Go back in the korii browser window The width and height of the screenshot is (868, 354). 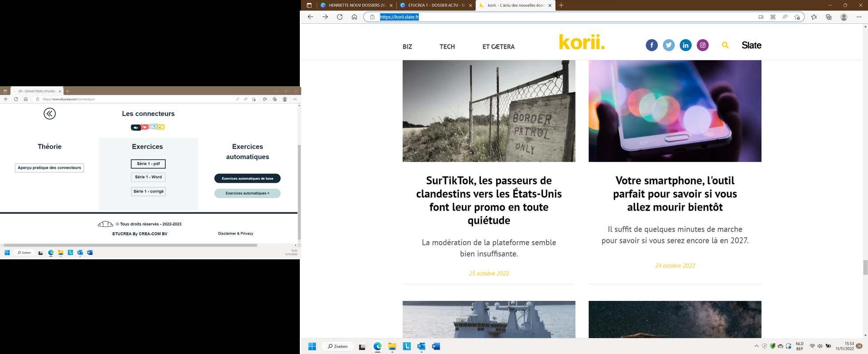point(310,17)
